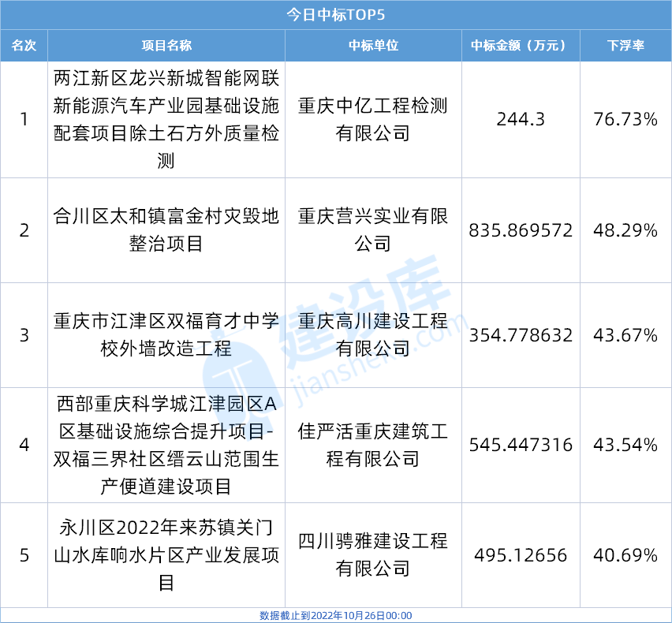The height and width of the screenshot is (623, 672).
Task: Click the 合川区太和镇富金村 project cell
Action: (x=166, y=230)
